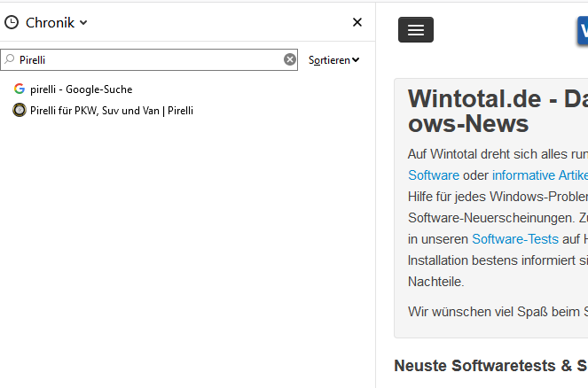Click the Google favicon in history results
Viewport: 588px width, 388px height.
tap(20, 89)
